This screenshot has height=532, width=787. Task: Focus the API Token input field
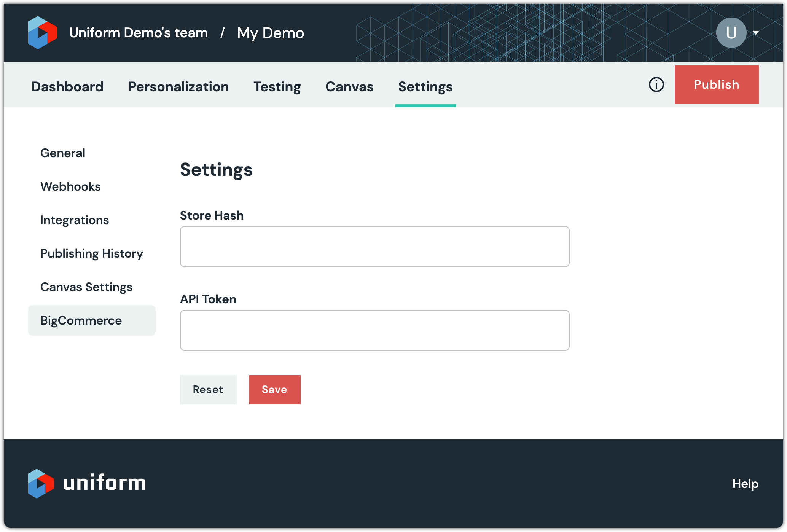pos(374,330)
